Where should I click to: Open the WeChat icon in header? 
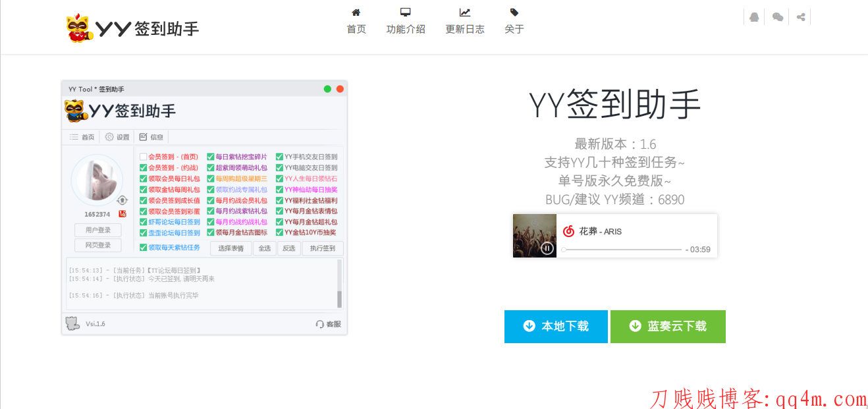click(x=778, y=17)
